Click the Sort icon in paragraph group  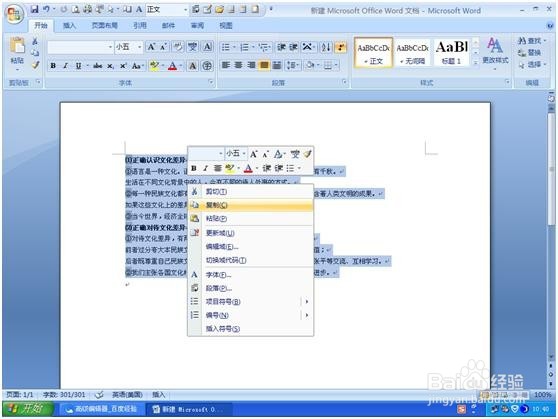click(x=326, y=47)
